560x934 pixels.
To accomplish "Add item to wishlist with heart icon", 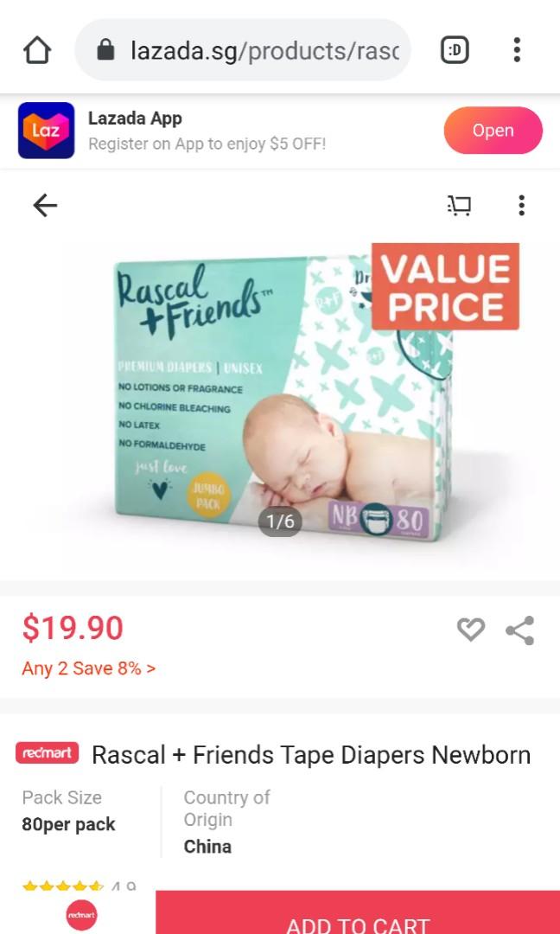I will tap(471, 630).
